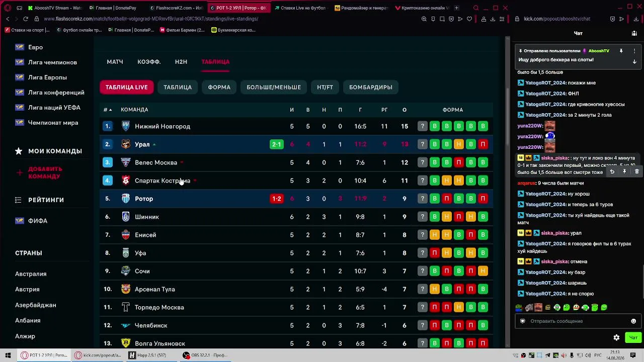The image size is (644, 362).
Task: Click the green Чат button
Action: 633,337
